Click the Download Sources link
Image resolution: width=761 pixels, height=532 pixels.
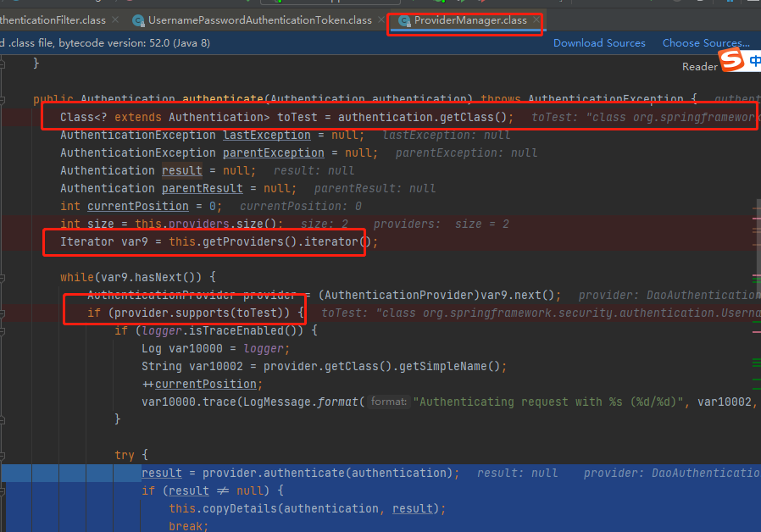click(x=599, y=42)
